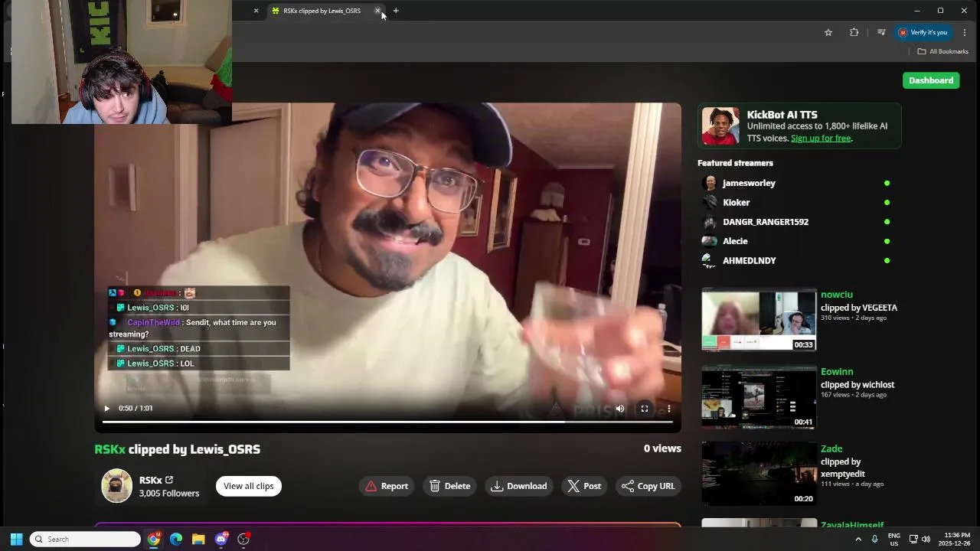Click the microphone tray icon

875,540
